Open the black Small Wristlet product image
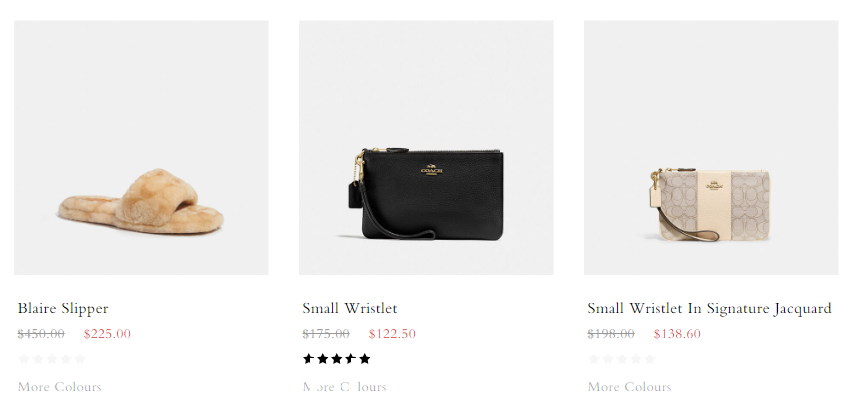 coord(426,147)
